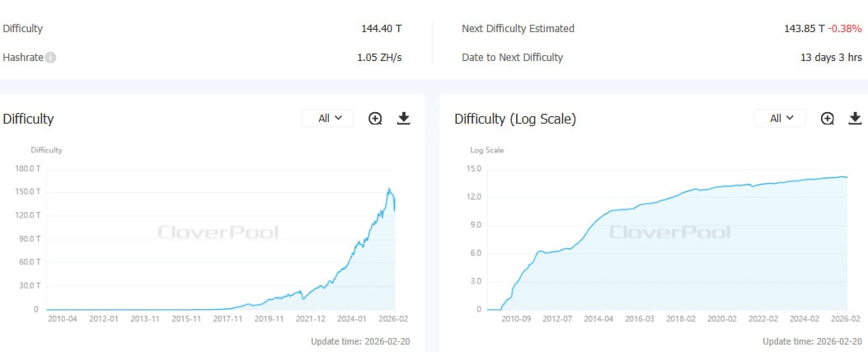Click the 2014-04 x-axis label on Log Scale chart

[x=598, y=318]
